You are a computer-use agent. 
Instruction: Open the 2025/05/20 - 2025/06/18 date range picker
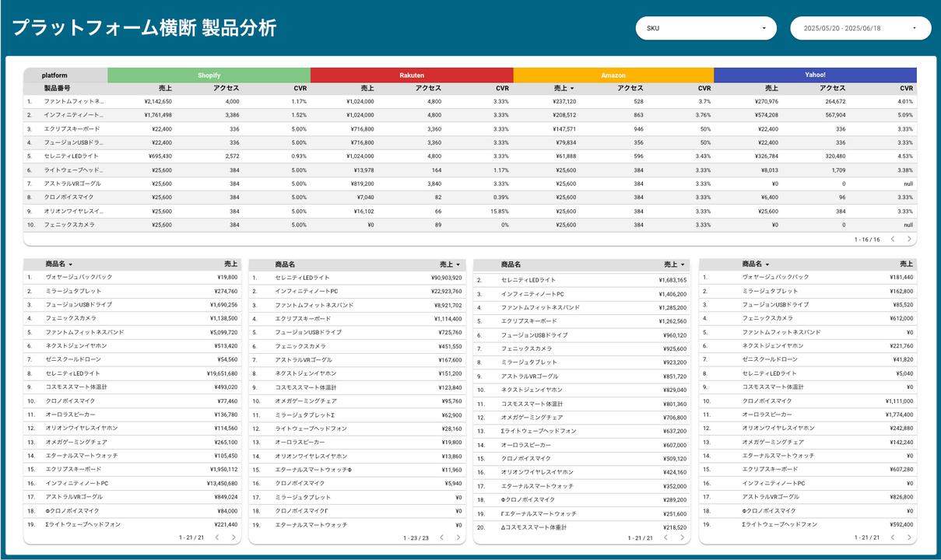(860, 27)
